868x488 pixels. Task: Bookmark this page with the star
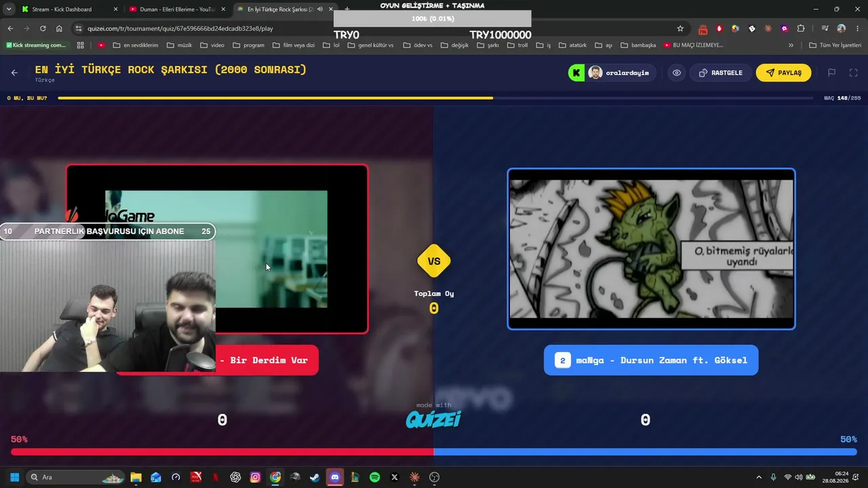click(x=680, y=28)
